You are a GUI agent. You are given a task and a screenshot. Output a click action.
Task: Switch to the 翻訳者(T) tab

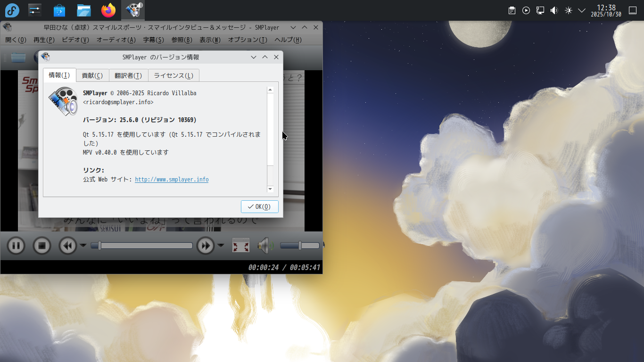tap(128, 75)
